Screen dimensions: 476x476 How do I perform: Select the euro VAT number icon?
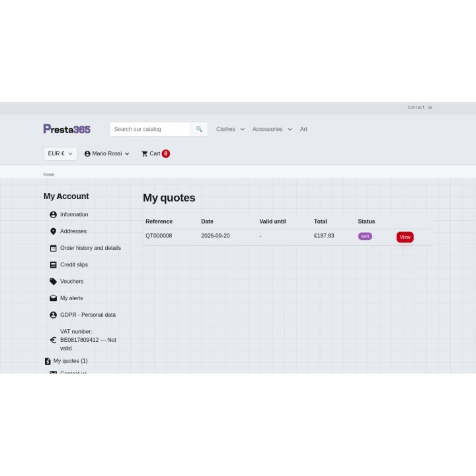click(x=53, y=340)
